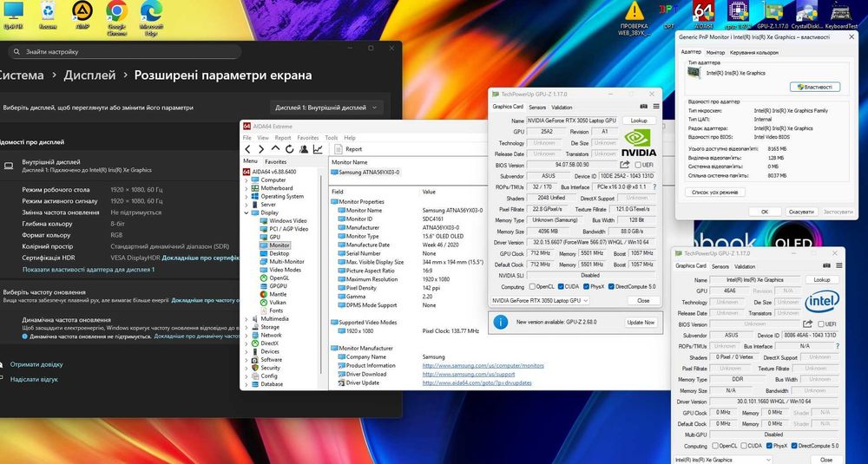The height and width of the screenshot is (464, 868).
Task: Expand Motherboard node in AIDA64 tree
Action: [247, 188]
